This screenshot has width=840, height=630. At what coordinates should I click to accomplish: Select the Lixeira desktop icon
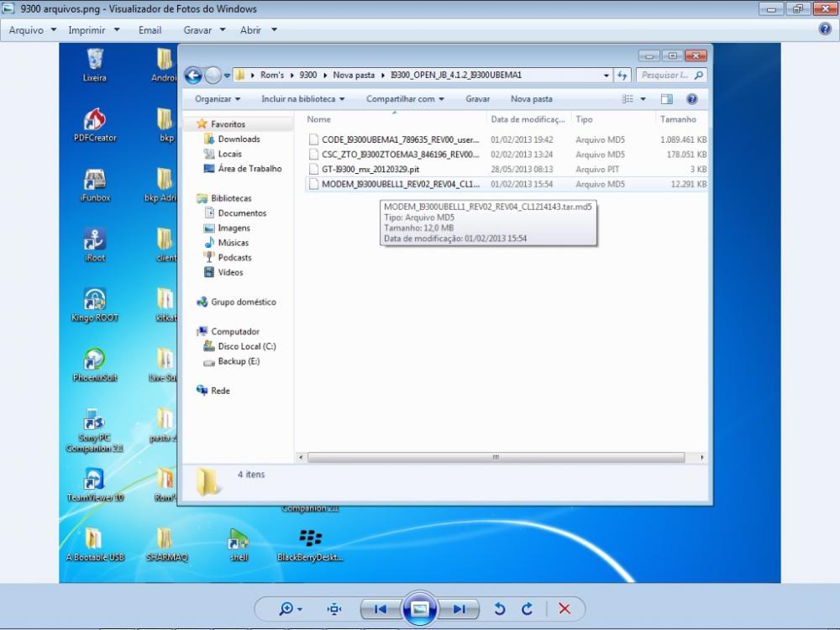click(95, 66)
